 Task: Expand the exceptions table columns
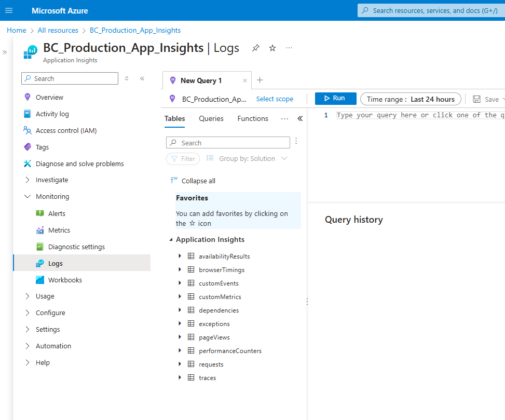pyautogui.click(x=180, y=323)
